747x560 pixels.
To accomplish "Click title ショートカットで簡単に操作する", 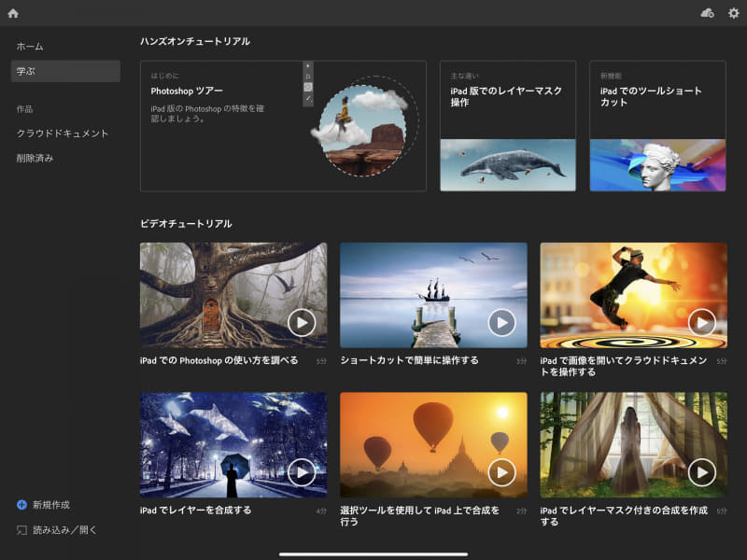I will pyautogui.click(x=409, y=360).
